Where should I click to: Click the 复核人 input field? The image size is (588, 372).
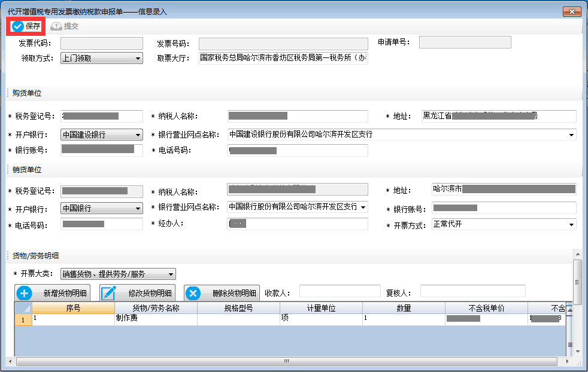(473, 291)
